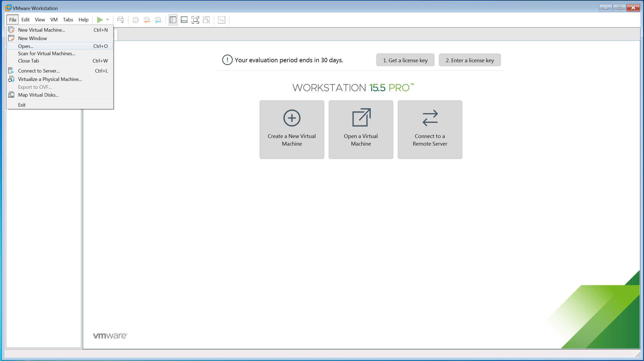Open the VM menu
This screenshot has height=361, width=644.
pos(54,20)
